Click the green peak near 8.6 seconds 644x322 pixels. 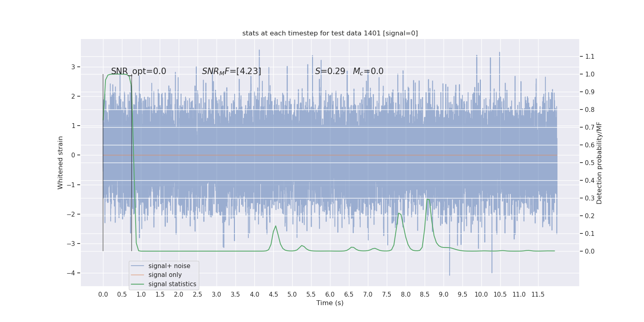coord(428,199)
